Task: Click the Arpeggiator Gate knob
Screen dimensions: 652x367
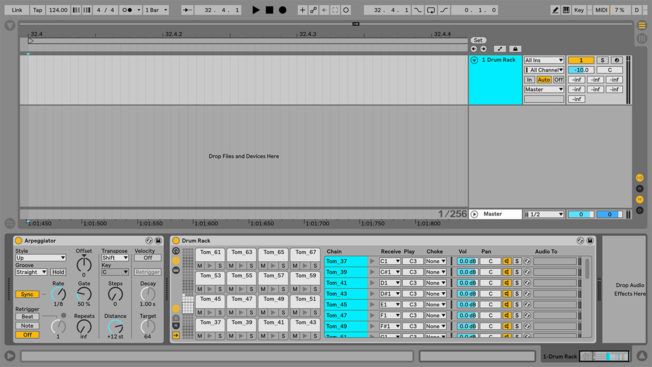Action: coord(84,294)
